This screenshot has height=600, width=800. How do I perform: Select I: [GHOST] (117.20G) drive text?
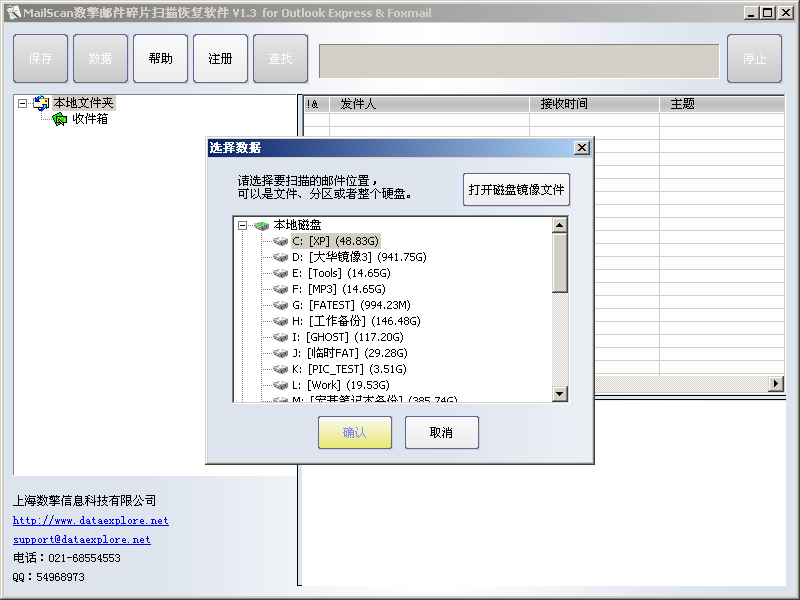click(x=348, y=337)
